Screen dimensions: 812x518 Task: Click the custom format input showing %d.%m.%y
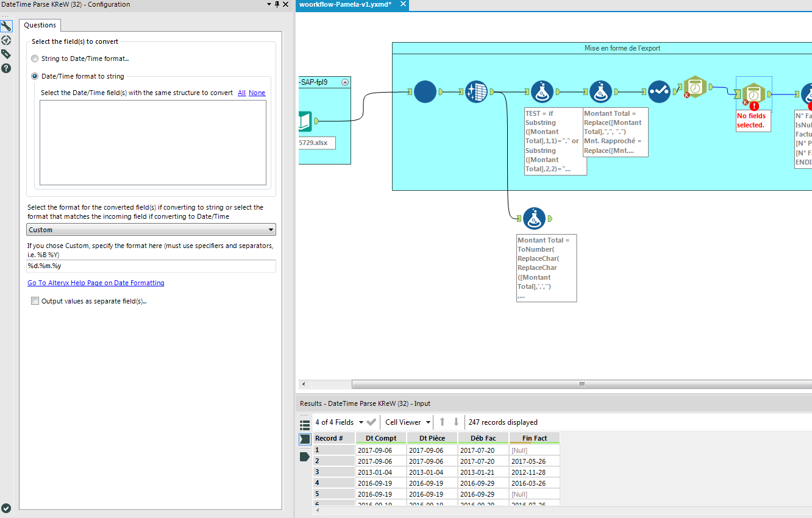tap(151, 266)
